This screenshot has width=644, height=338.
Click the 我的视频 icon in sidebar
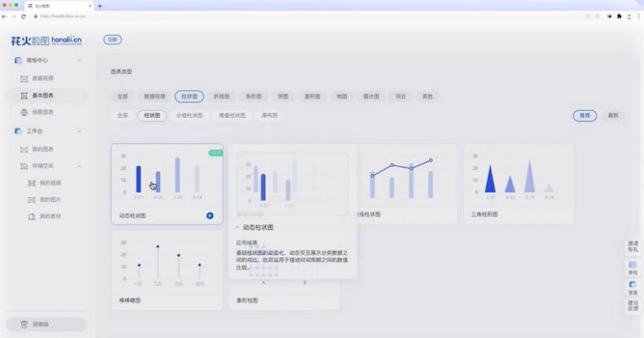(x=31, y=182)
